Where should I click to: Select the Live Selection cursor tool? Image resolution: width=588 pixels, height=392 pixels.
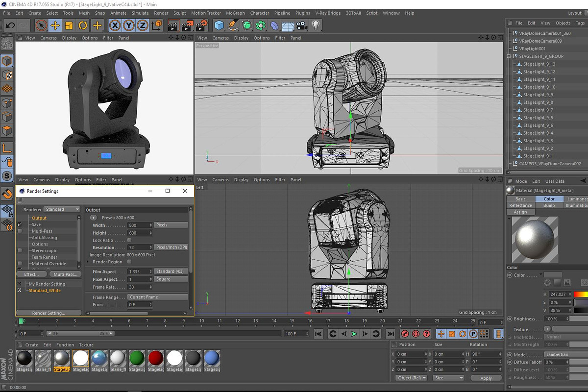(42, 25)
